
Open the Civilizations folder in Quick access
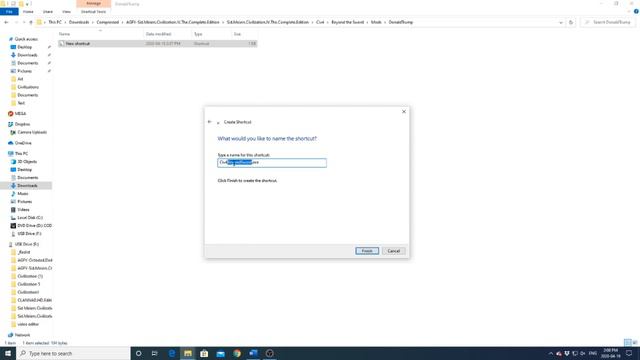[28, 87]
